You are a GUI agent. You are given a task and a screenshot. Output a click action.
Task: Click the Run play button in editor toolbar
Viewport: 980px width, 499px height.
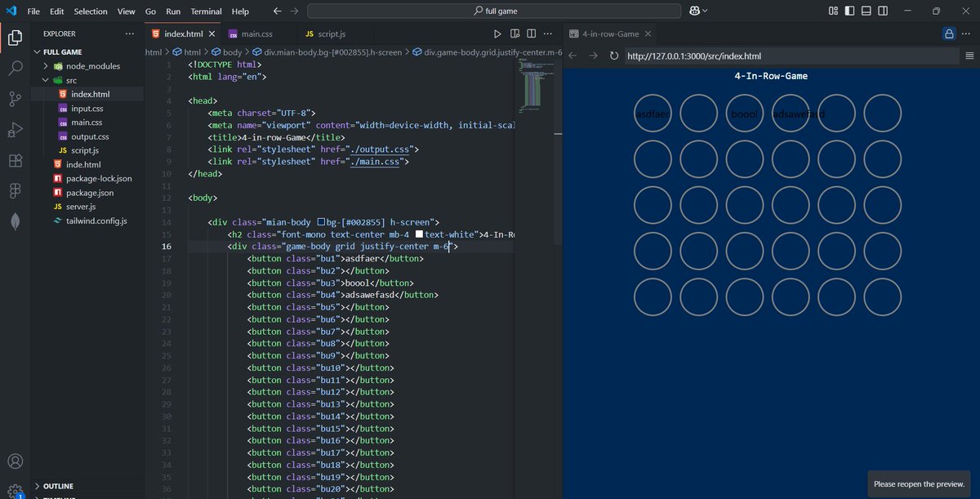(x=497, y=34)
